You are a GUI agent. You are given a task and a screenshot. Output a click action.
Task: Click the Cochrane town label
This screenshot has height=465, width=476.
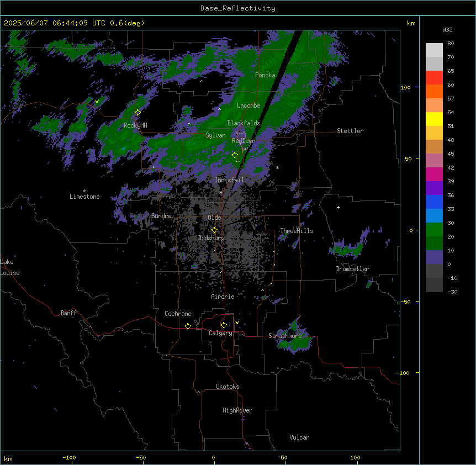[178, 314]
